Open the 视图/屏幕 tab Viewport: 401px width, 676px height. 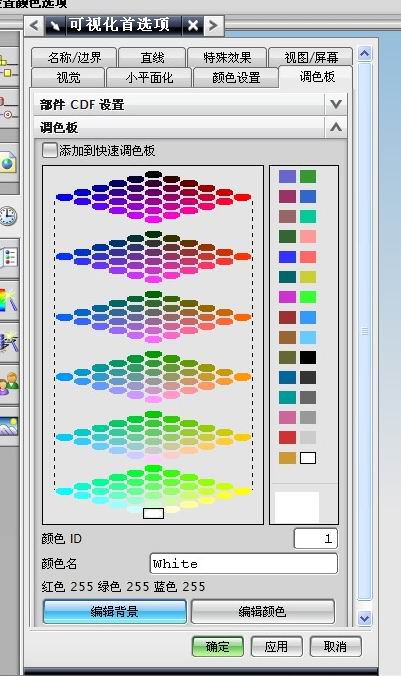click(310, 57)
